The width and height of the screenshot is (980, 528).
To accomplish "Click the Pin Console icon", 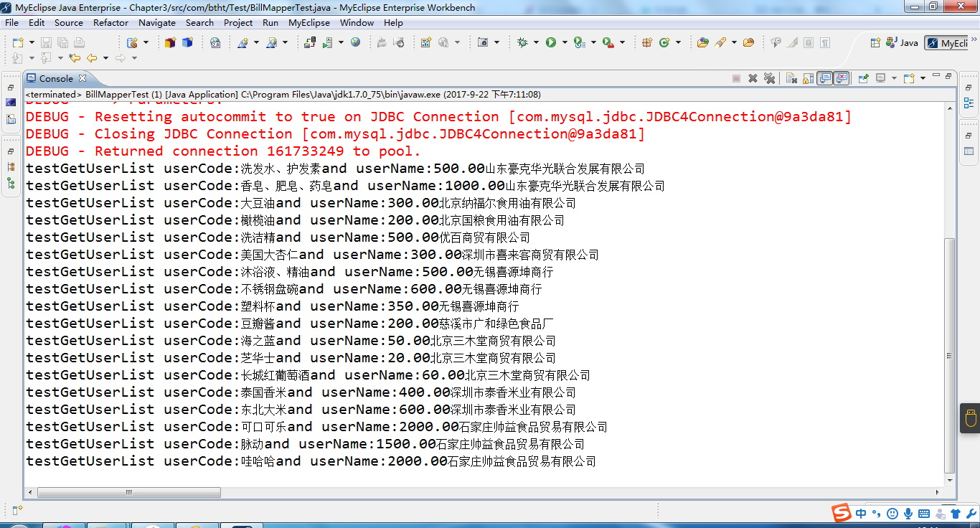I will pos(863,78).
